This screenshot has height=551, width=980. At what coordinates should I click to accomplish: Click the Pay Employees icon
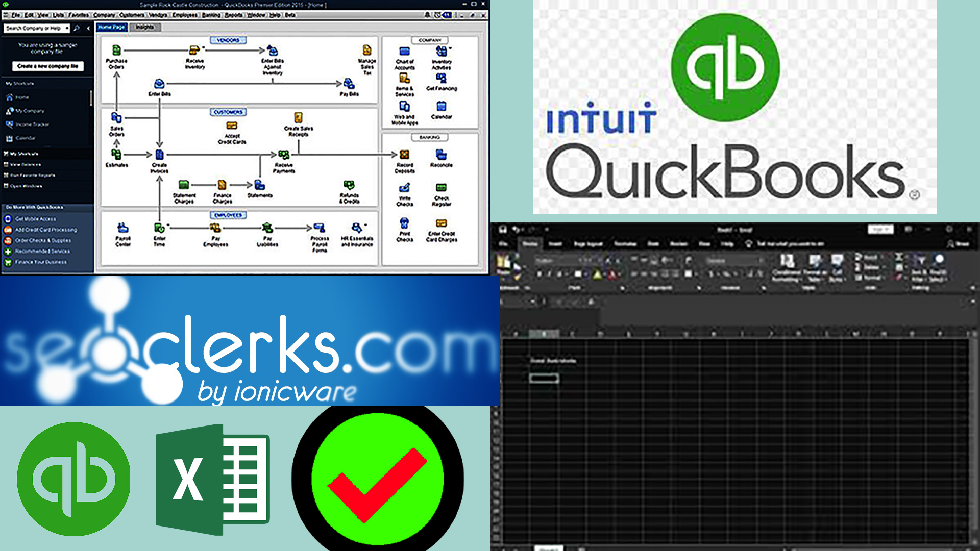pos(215,228)
